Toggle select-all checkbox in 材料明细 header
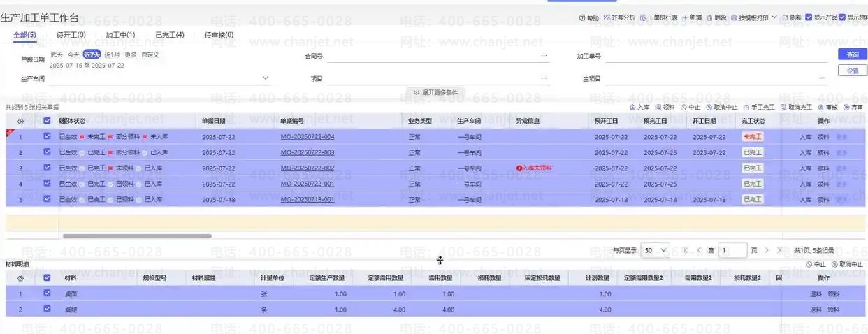The width and height of the screenshot is (868, 334). (x=47, y=277)
